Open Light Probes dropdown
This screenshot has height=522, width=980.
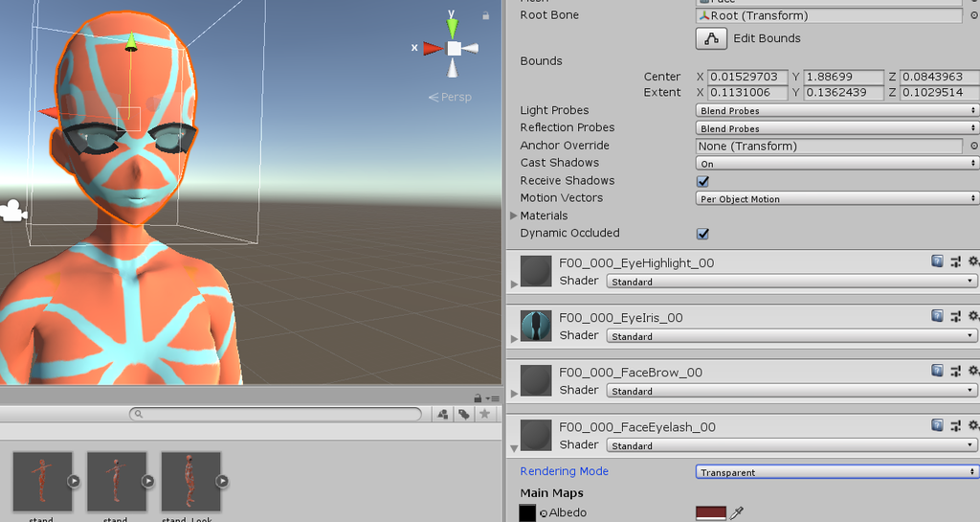pos(836,111)
